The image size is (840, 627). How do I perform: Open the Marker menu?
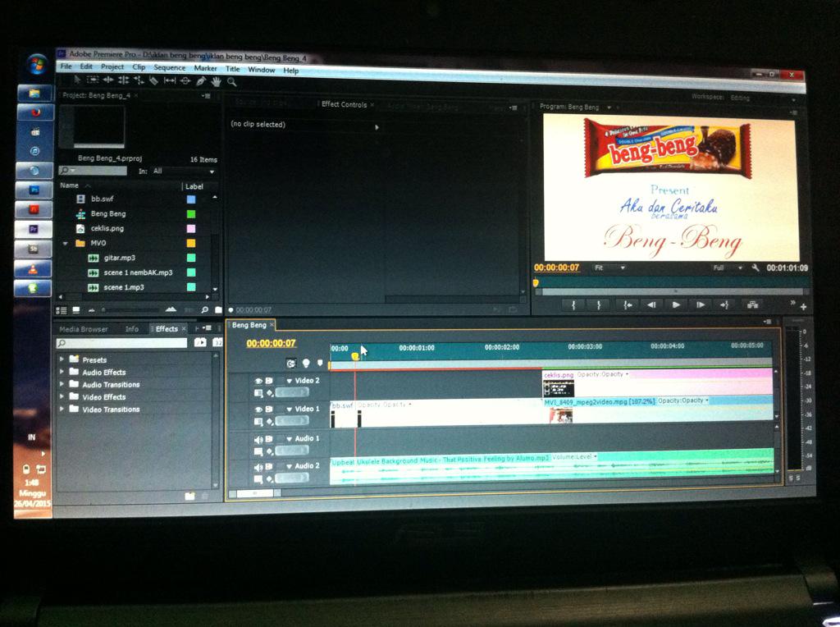point(205,68)
